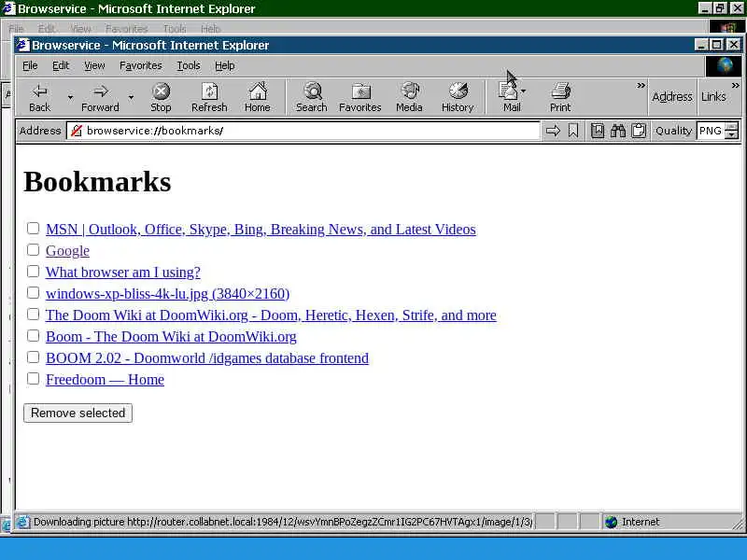Click the Back arrow toolbar icon
Screen dimensions: 747x560
tap(39, 91)
